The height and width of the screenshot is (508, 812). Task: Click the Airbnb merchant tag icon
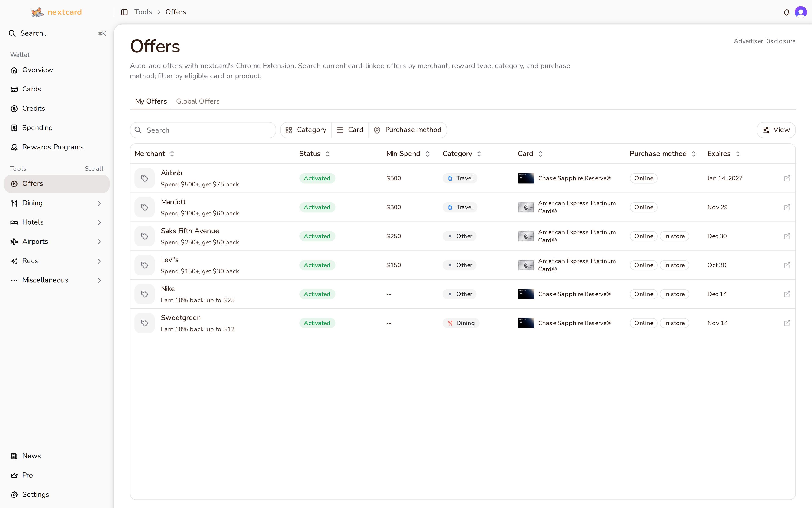point(145,178)
